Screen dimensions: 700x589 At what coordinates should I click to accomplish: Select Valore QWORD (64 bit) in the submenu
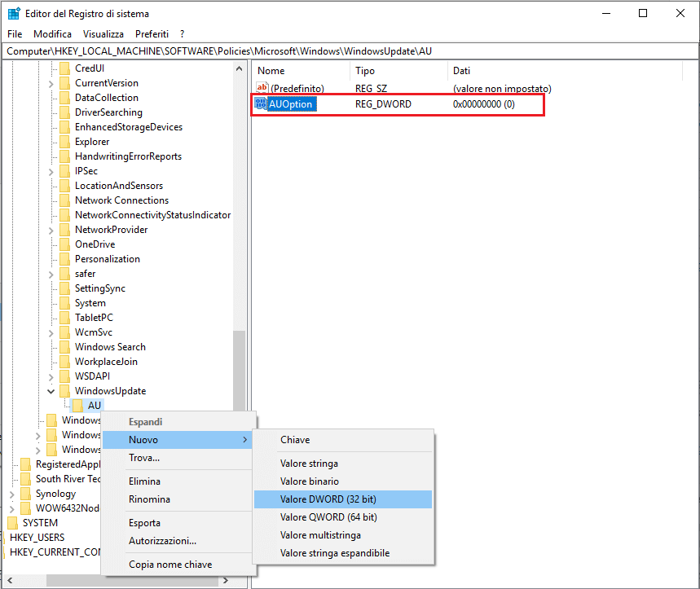[x=343, y=517]
